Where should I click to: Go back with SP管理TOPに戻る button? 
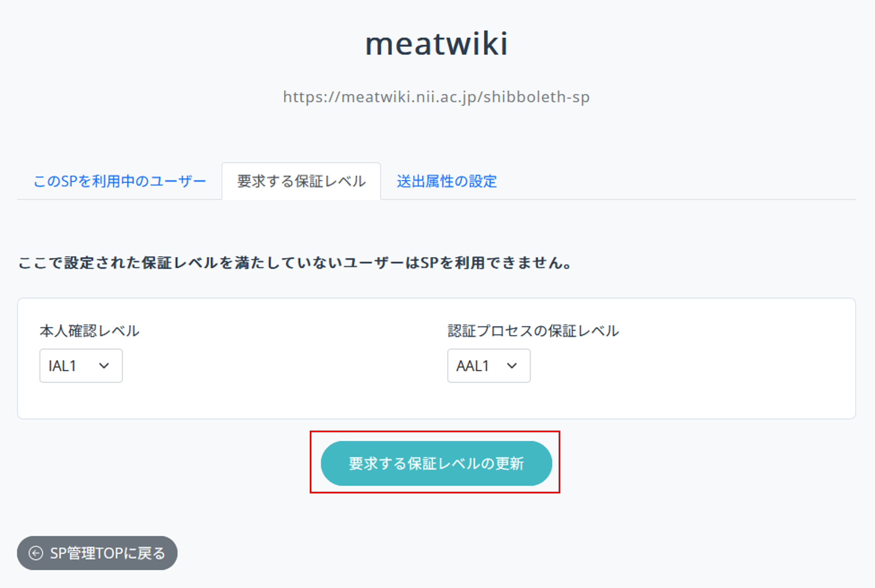(97, 553)
